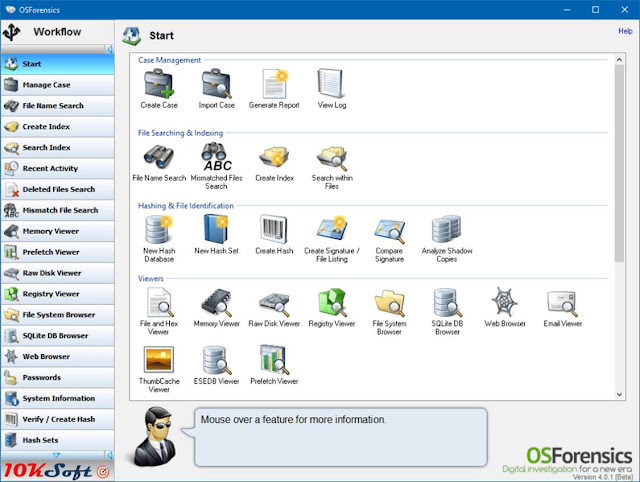Click the down arrow below the sidebar list
This screenshot has width=640, height=482.
tap(56, 455)
